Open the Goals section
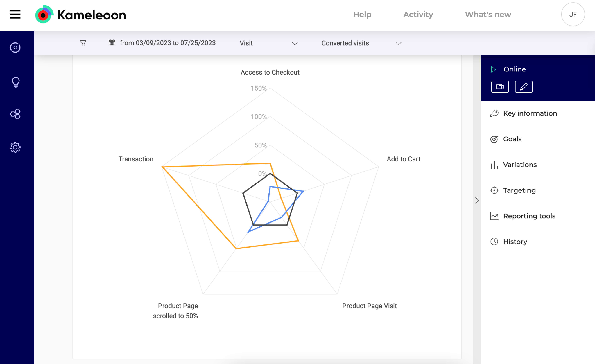 click(x=512, y=139)
